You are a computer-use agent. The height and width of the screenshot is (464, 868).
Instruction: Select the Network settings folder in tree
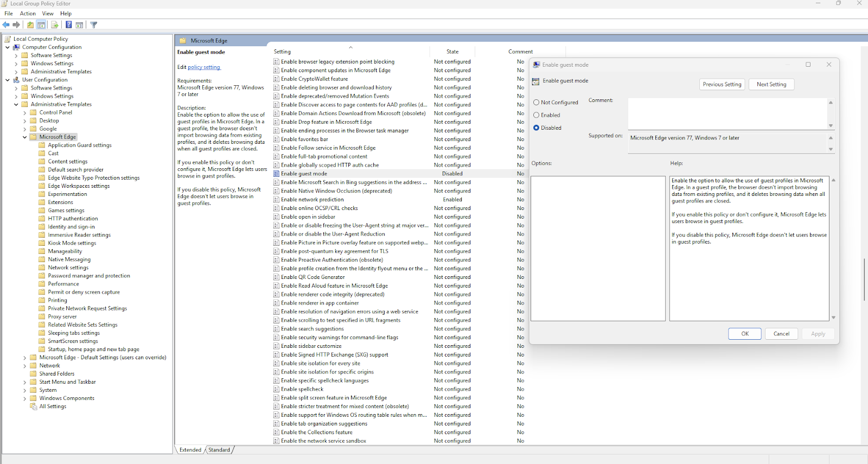[68, 268]
